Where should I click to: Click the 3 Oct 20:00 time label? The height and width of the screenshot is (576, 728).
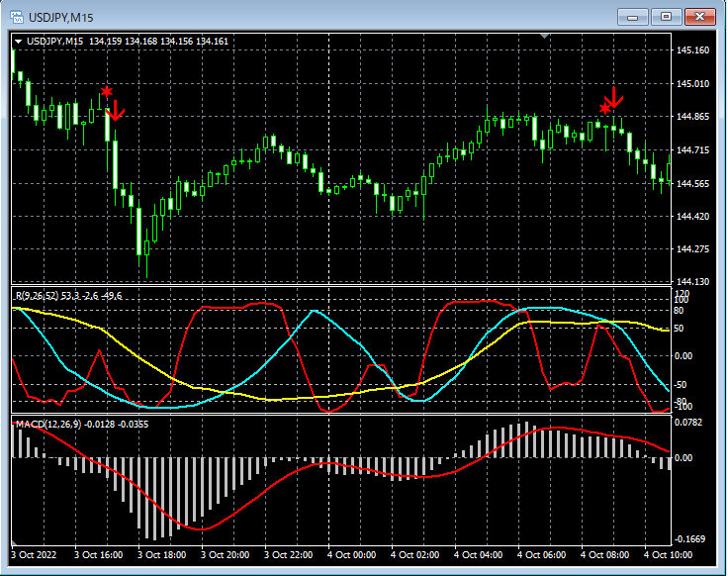(226, 554)
